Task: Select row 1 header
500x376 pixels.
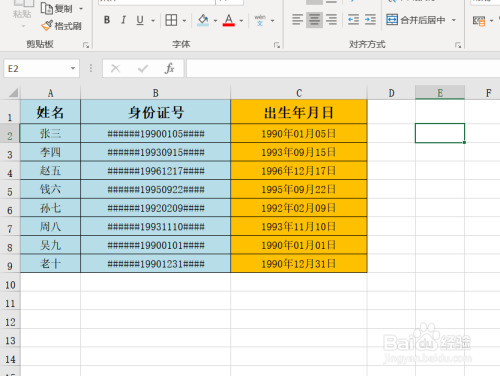Action: coord(10,112)
